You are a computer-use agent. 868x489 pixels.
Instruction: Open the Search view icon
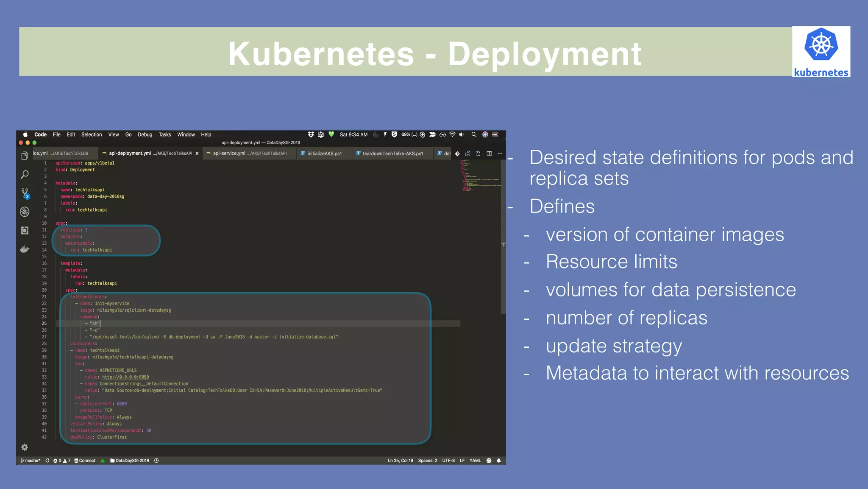coord(25,175)
